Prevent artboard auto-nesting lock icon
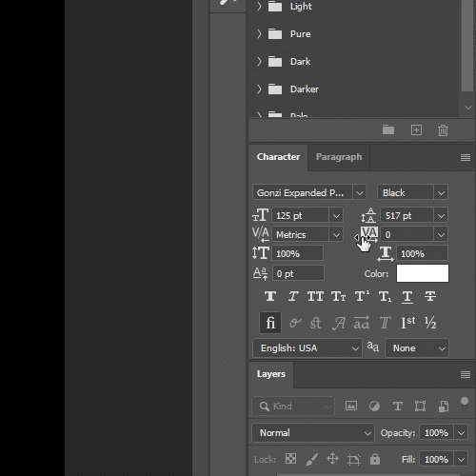Image resolution: width=476 pixels, height=476 pixels. (354, 459)
